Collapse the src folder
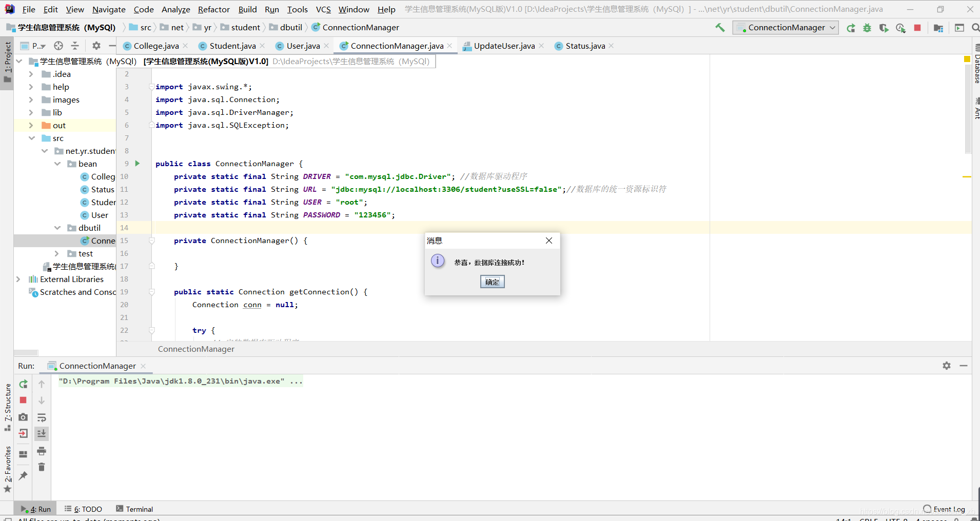Screen dimensions: 980x521 click(x=31, y=138)
